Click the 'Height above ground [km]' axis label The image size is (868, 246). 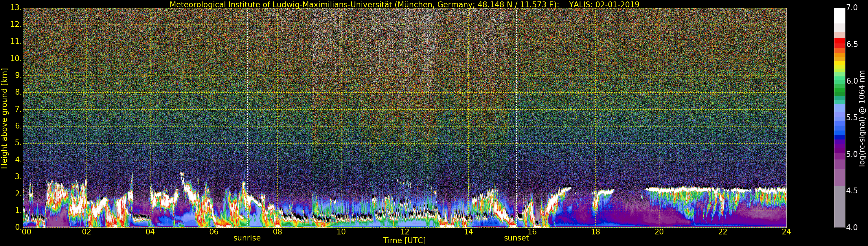click(4, 118)
